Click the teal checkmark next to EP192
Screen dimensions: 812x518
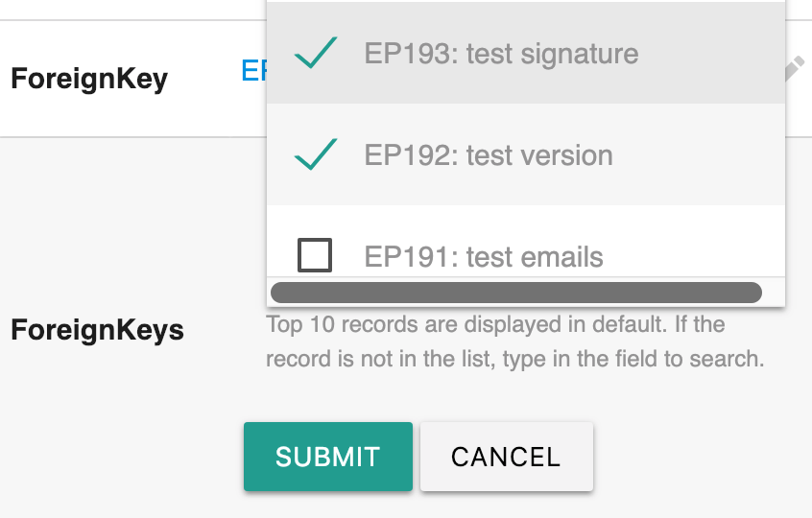[316, 155]
